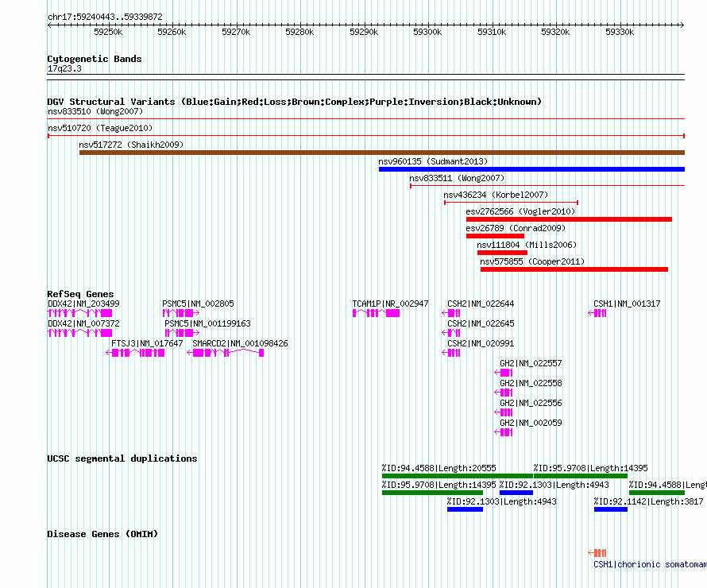This screenshot has height=588, width=707.
Task: Click the esv2762566 (Vogler2010) red loss bar
Action: 569,219
